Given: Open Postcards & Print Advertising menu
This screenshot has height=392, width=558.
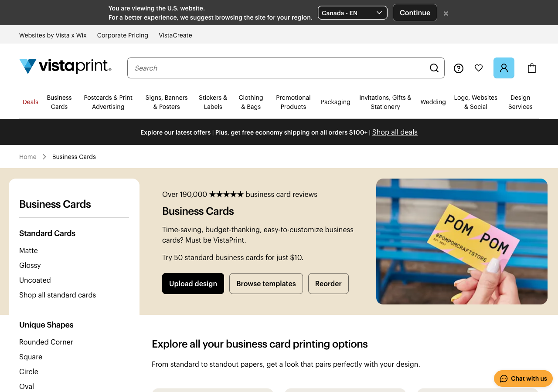Looking at the screenshot, I should 108,102.
